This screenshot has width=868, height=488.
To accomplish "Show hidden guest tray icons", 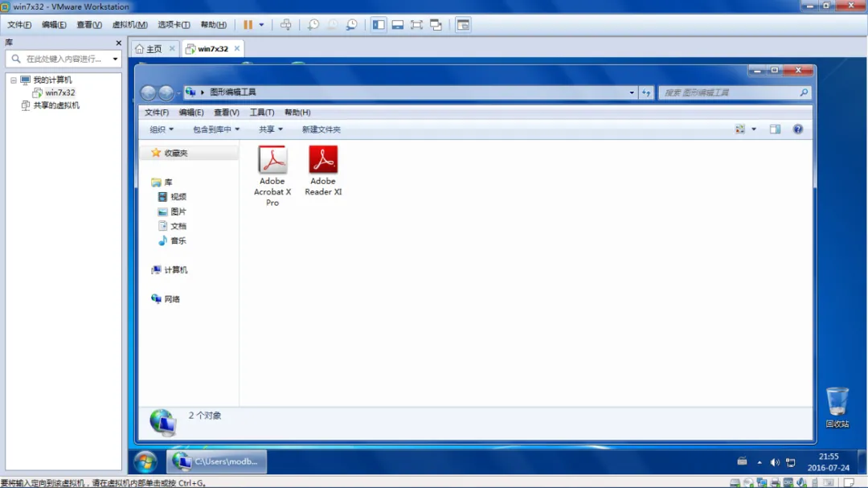I will (x=759, y=462).
